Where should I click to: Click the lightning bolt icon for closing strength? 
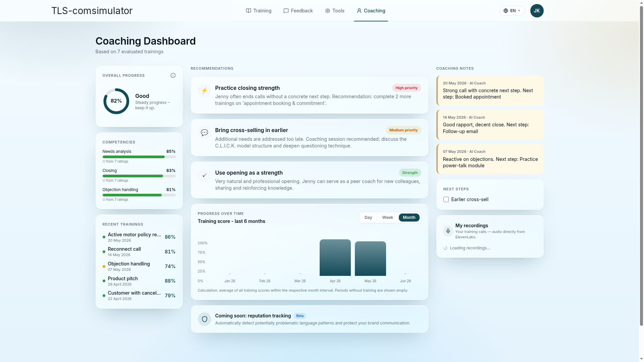point(204,90)
